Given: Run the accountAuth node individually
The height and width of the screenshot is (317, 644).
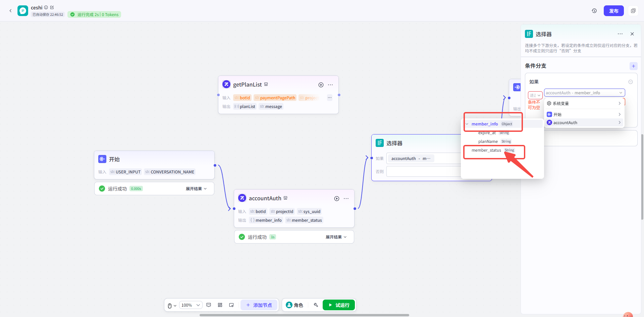Looking at the screenshot, I should 337,199.
